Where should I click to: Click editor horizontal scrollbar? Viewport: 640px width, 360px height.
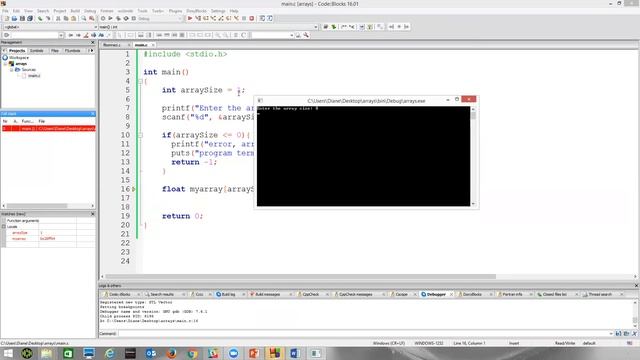300,276
